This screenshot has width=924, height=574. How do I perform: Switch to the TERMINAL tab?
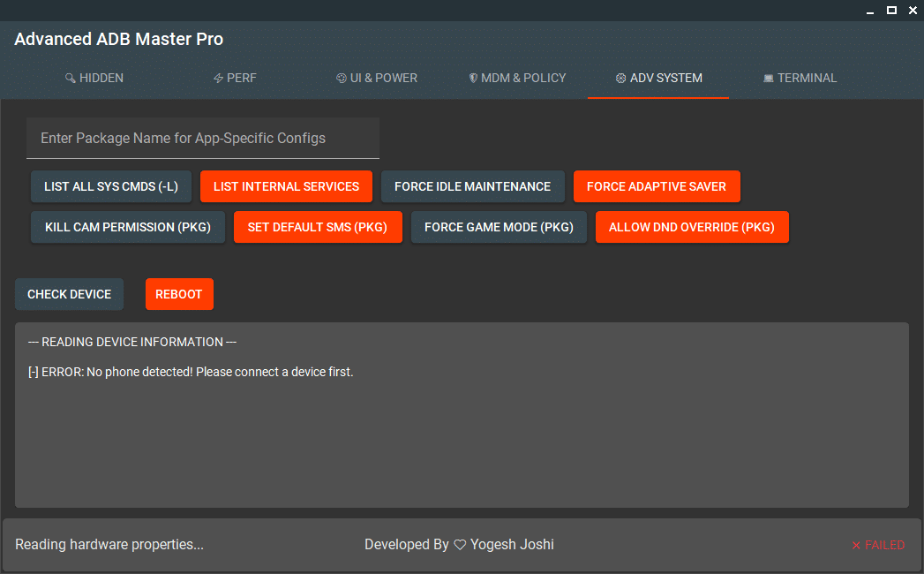pyautogui.click(x=800, y=78)
